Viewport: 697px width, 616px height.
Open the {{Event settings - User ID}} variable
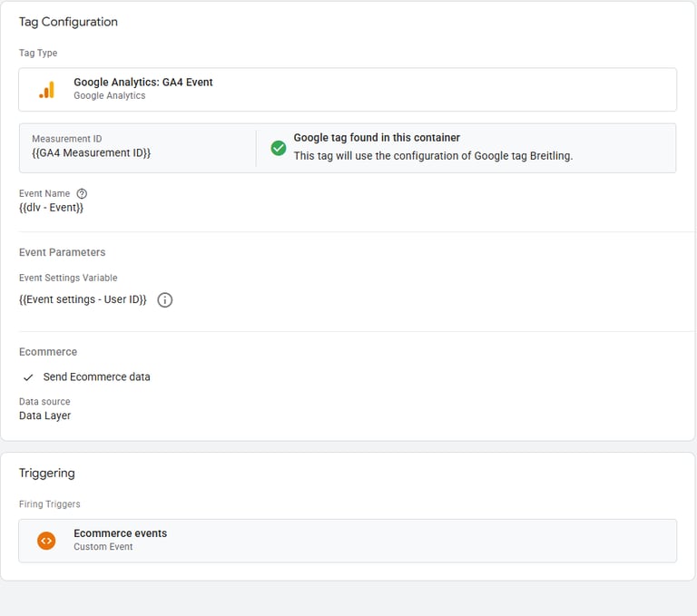click(83, 299)
